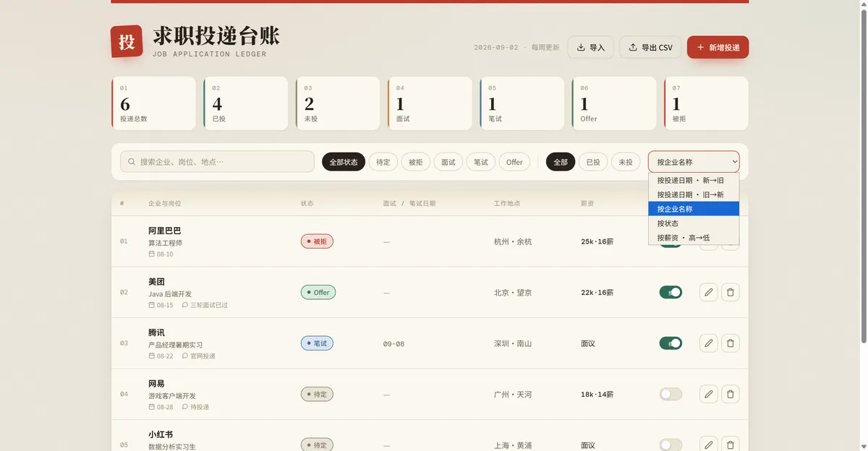This screenshot has width=868, height=451.
Task: Click the 导出 CSV button
Action: (x=650, y=48)
